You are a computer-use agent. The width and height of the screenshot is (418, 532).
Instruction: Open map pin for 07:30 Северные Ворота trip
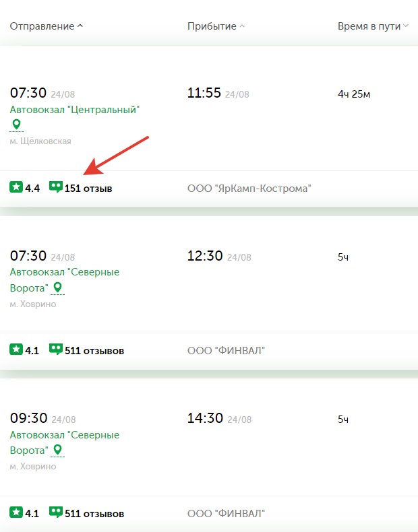(58, 288)
